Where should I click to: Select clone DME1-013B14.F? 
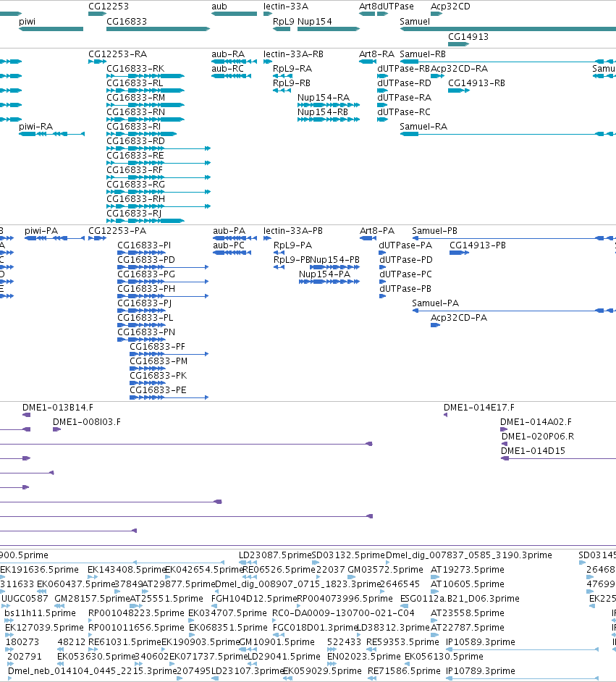(x=58, y=408)
